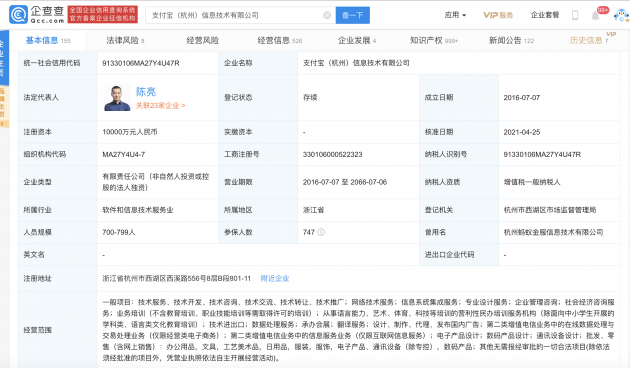Screen dimensions: 630x368
Task: Open the 应用 dropdown menu
Action: coord(455,15)
